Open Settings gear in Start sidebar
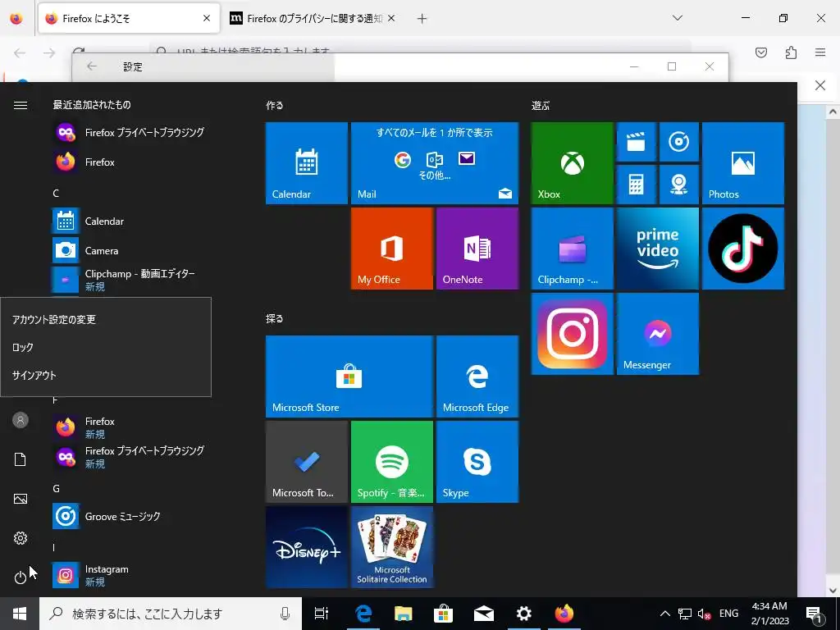The width and height of the screenshot is (840, 630). click(x=21, y=538)
